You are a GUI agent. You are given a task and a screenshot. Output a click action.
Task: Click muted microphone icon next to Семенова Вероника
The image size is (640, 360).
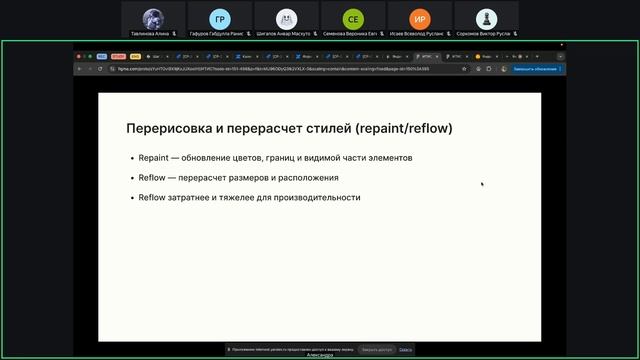click(x=382, y=34)
